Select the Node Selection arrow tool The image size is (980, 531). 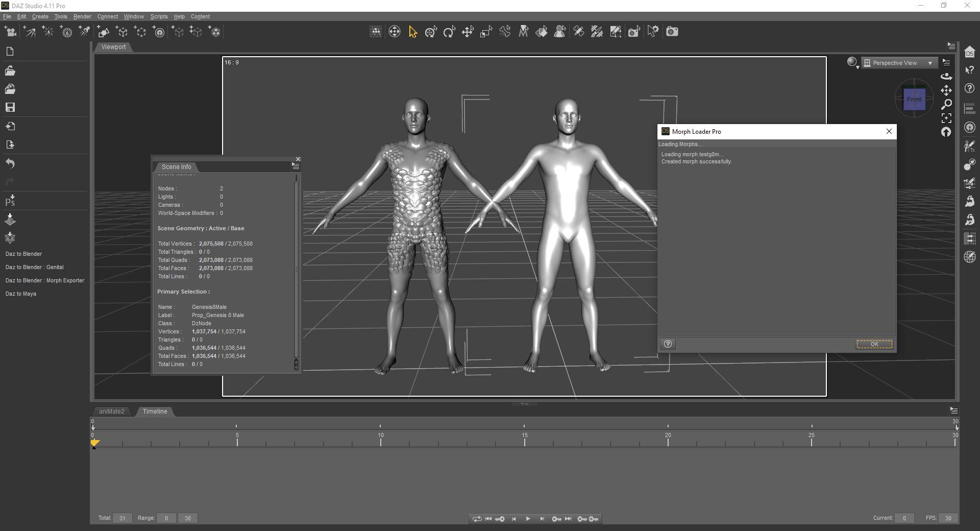point(412,32)
